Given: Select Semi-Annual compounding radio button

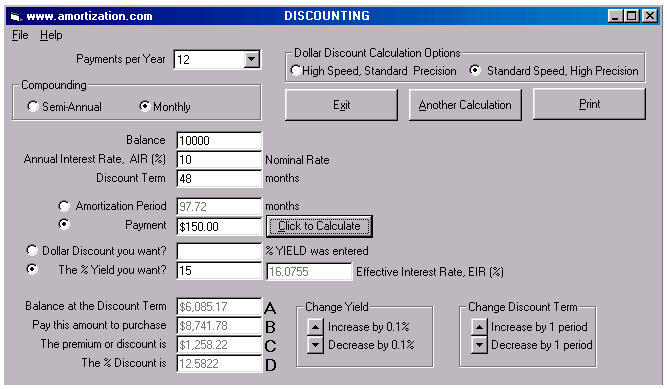Looking at the screenshot, I should click(x=33, y=106).
